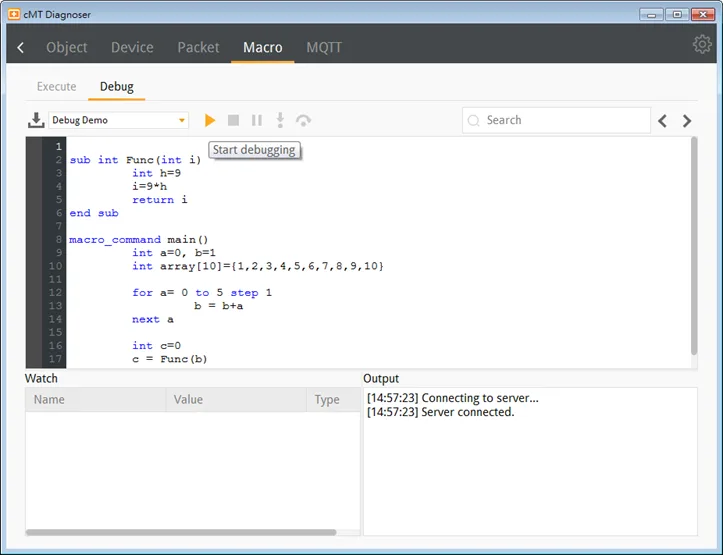This screenshot has height=555, width=723.
Task: Click 'Connecting to server...' output line
Action: tap(453, 398)
